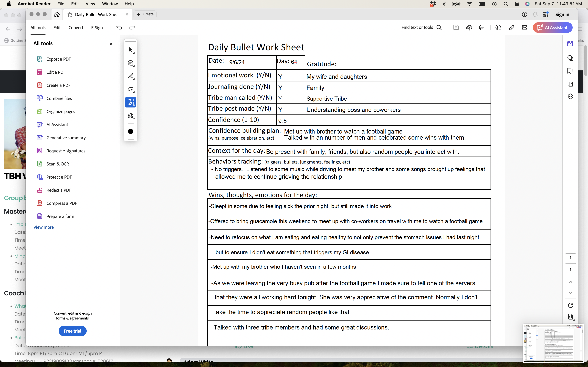Activate the text box tool

[x=131, y=102]
